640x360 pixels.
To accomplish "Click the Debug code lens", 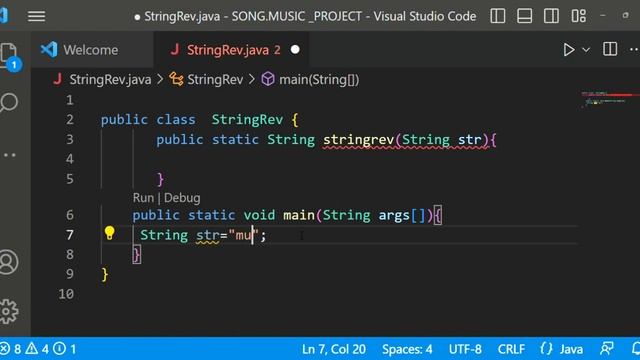I will coord(182,198).
